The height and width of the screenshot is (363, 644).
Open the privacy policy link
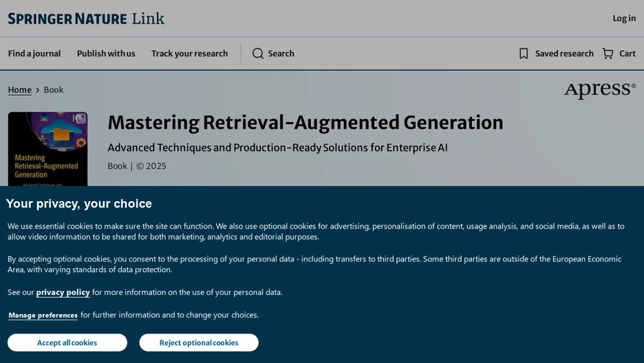click(x=63, y=292)
